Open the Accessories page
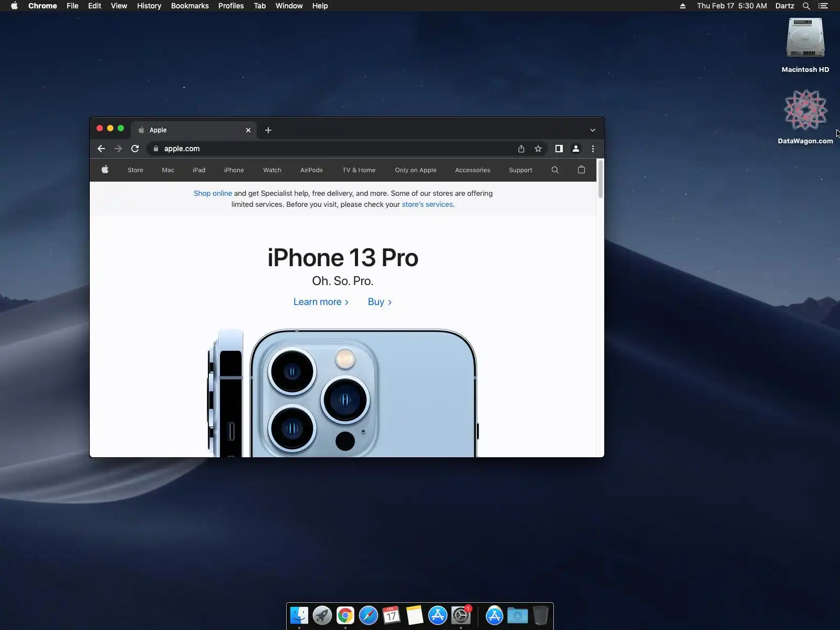Viewport: 840px width, 630px height. 472,170
